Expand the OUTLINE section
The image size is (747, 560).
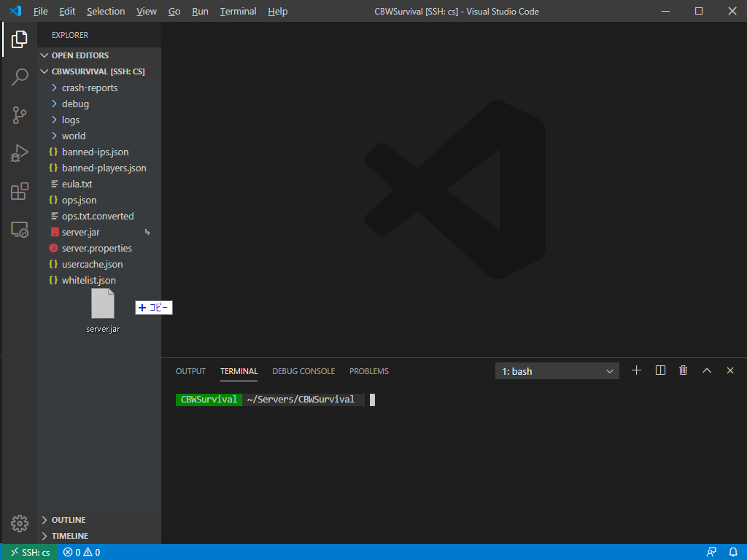68,520
